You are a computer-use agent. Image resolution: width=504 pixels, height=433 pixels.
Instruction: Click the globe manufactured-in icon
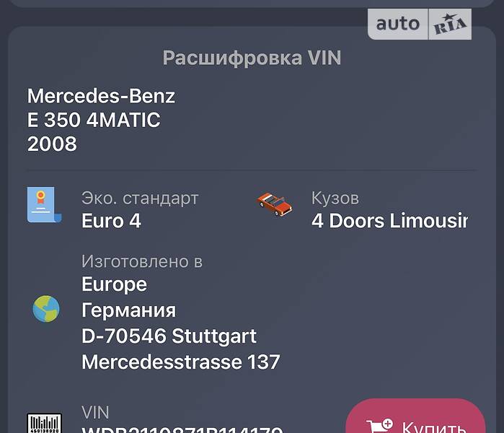click(x=46, y=309)
